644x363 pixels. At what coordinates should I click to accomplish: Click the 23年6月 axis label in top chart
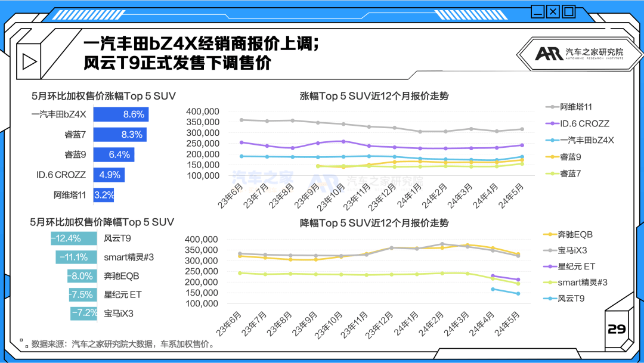[x=231, y=196]
